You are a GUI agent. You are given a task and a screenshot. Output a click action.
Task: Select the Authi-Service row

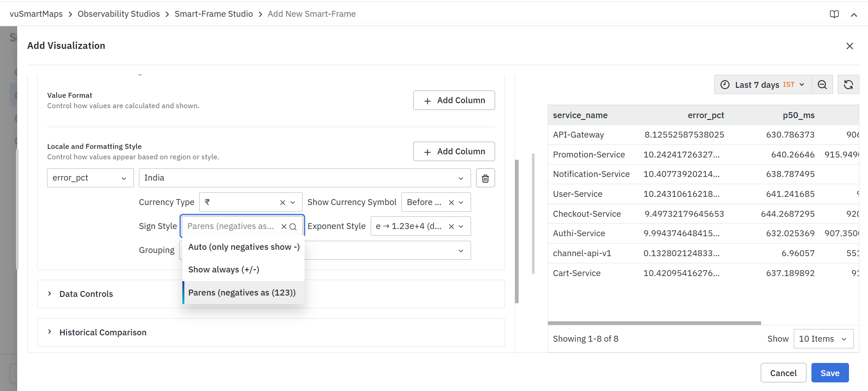[703, 234]
